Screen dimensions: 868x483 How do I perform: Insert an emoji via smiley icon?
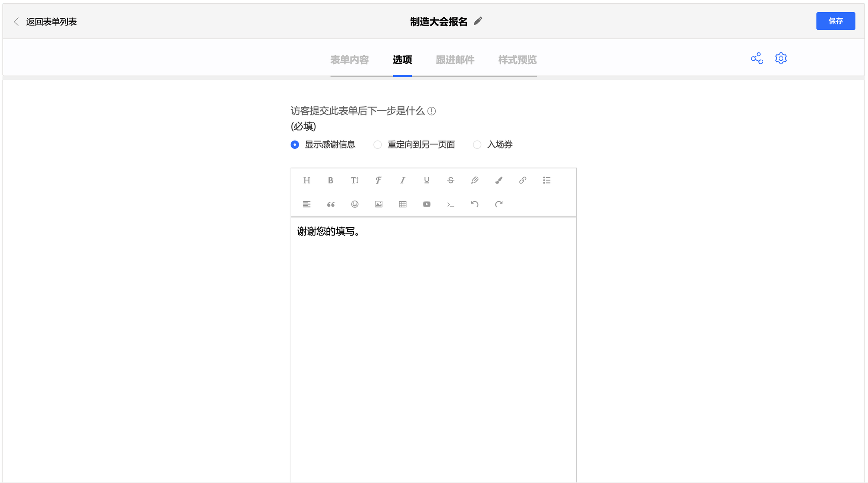[355, 204]
